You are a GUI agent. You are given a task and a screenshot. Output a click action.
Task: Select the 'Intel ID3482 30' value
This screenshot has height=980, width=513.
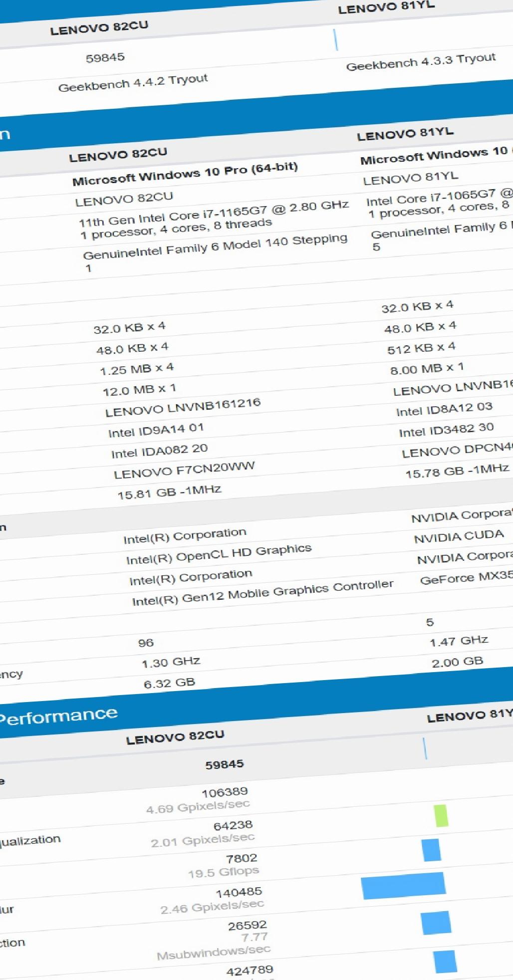(x=446, y=430)
